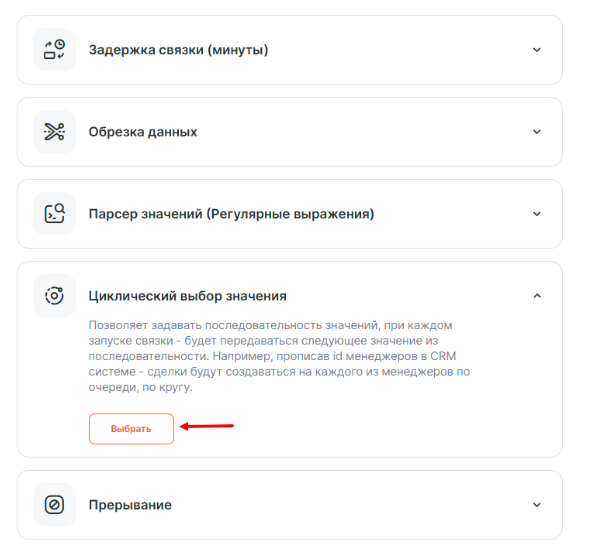Expand the Задержка связки (минуты) section chevron
This screenshot has width=613, height=557.
click(537, 49)
